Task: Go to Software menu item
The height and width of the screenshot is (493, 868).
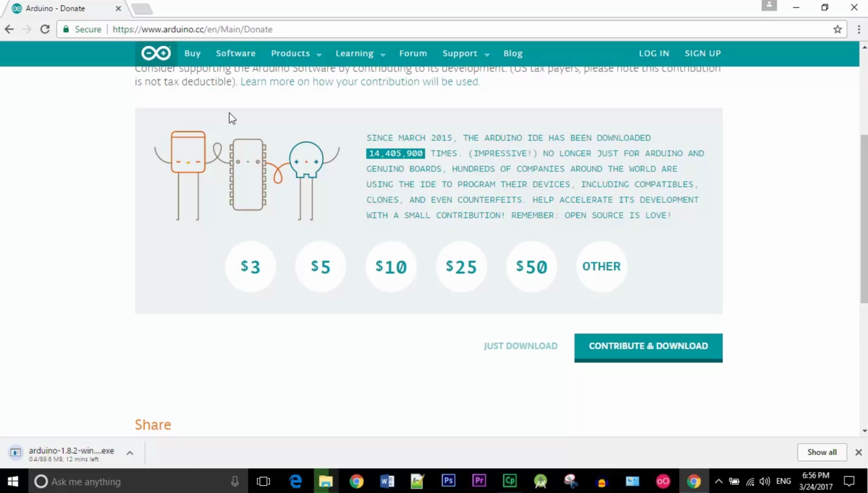Action: (x=236, y=53)
